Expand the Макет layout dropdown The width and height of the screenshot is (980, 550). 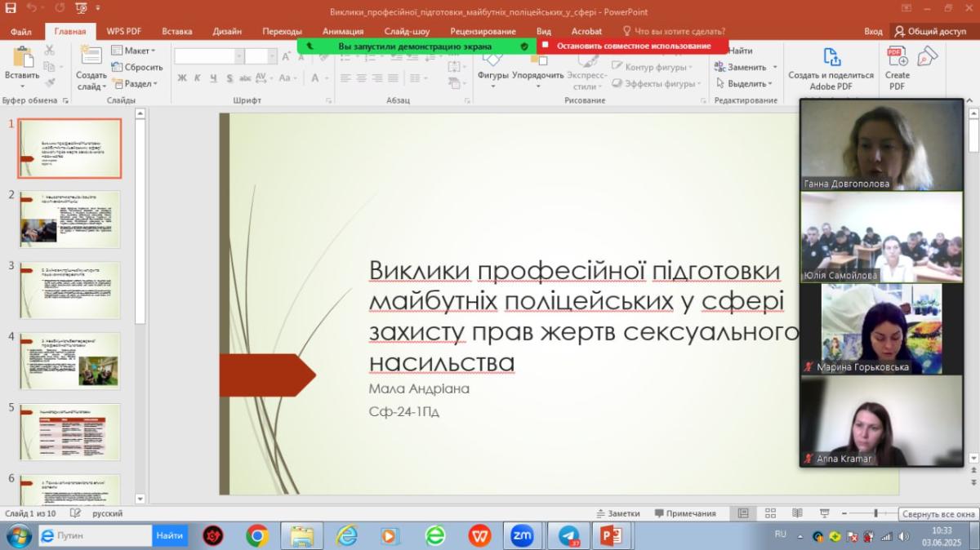133,51
